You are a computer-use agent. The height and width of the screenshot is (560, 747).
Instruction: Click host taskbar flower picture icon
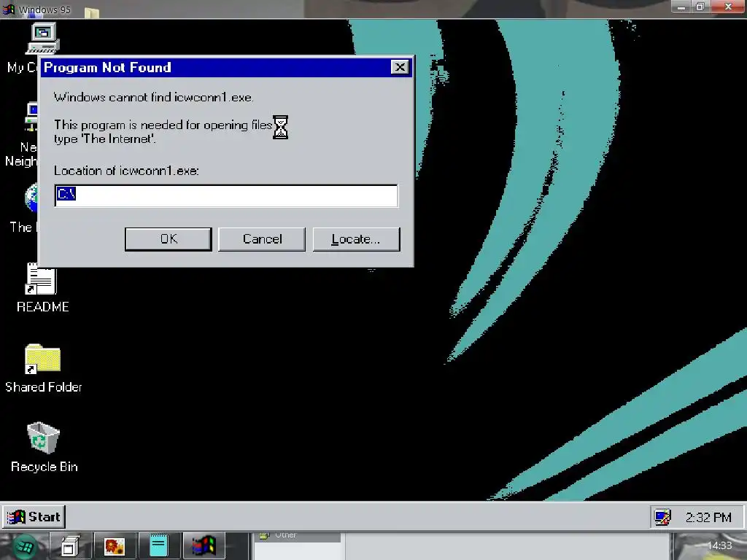pyautogui.click(x=115, y=547)
